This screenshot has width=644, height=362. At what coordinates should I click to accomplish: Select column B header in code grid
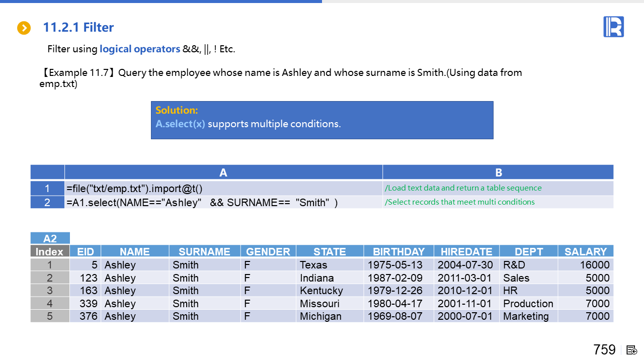pyautogui.click(x=498, y=172)
